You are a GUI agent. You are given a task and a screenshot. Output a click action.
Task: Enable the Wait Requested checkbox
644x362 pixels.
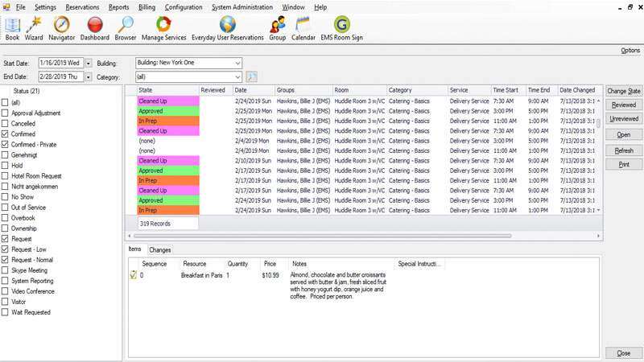(5, 312)
